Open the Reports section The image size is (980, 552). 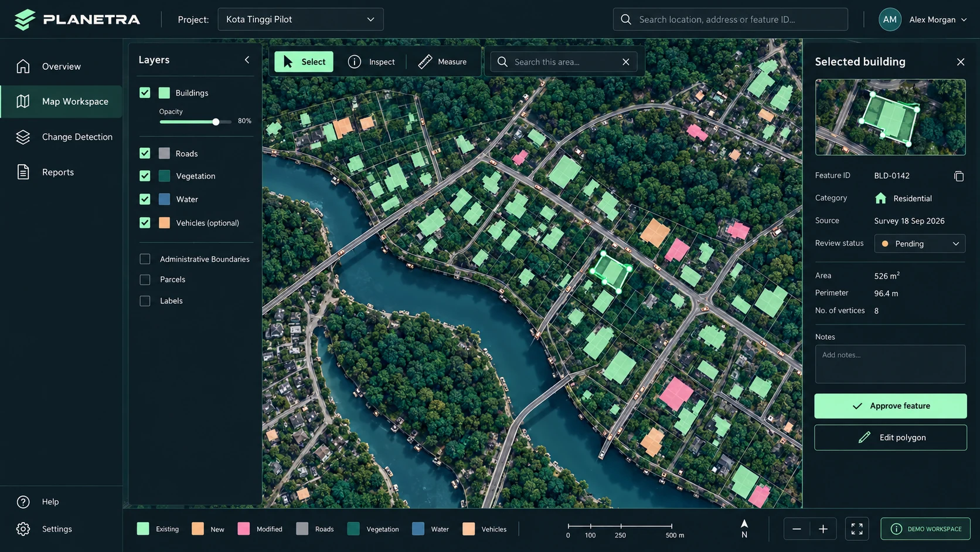(62, 172)
